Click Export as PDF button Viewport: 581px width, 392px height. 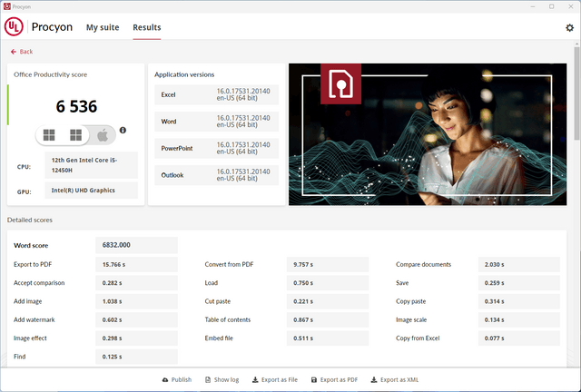[x=334, y=380]
